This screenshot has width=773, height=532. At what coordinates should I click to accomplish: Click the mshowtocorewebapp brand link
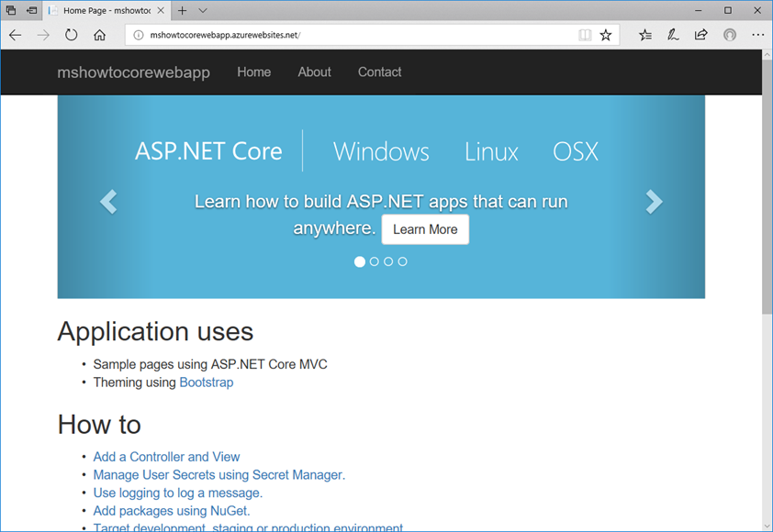[x=134, y=72]
